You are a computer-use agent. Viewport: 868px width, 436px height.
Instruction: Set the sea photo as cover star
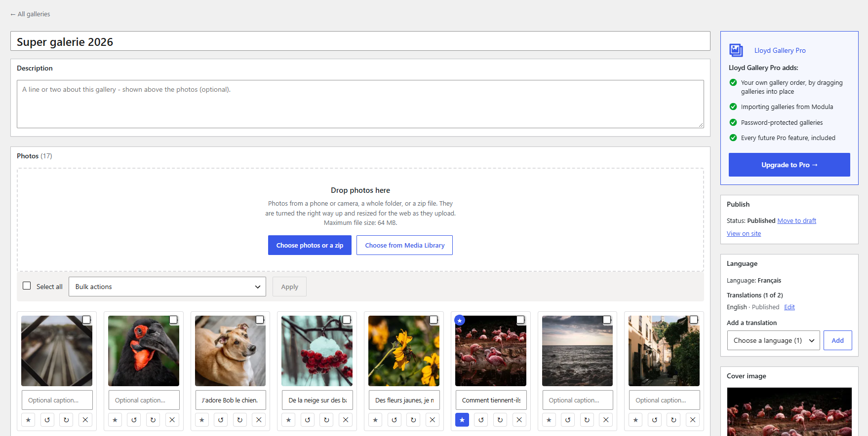click(x=549, y=420)
